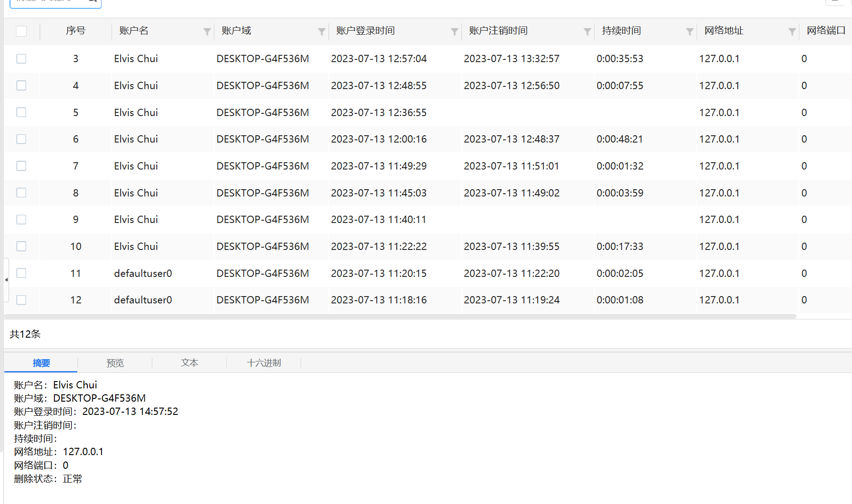Select logout time 2023-07-13 11:22:20
Viewport: 852px width, 504px height.
(511, 273)
